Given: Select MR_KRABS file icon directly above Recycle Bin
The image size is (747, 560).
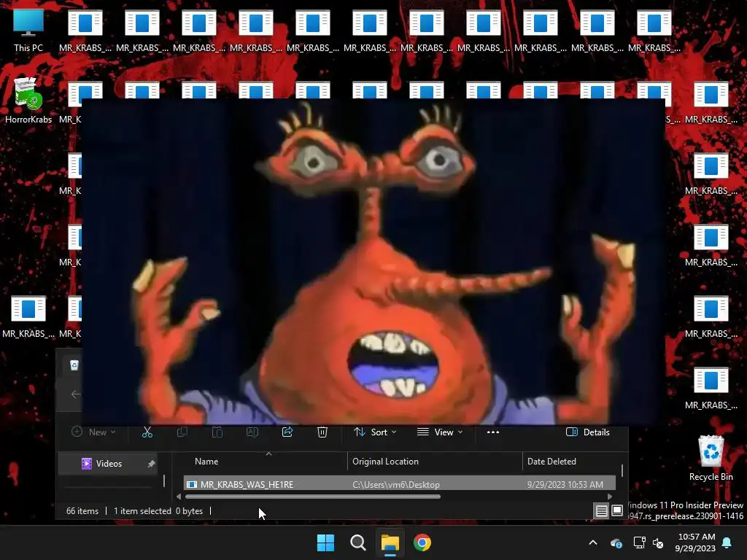Looking at the screenshot, I should [x=711, y=386].
